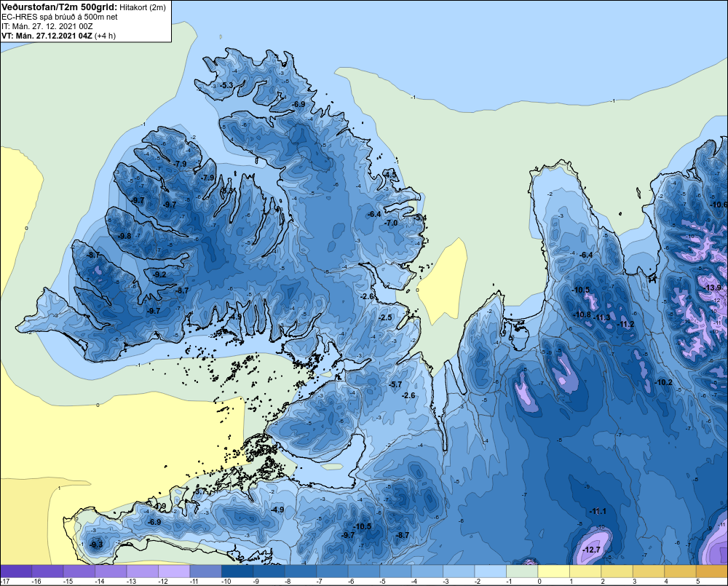
Task: Click the '-12.7' temperature value
Action: [591, 550]
